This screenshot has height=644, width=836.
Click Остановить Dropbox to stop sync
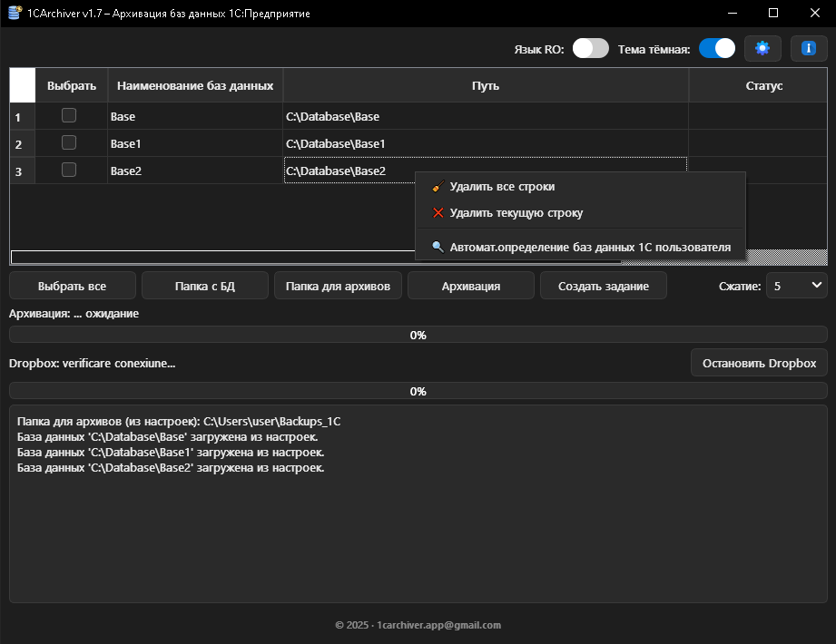coord(759,362)
